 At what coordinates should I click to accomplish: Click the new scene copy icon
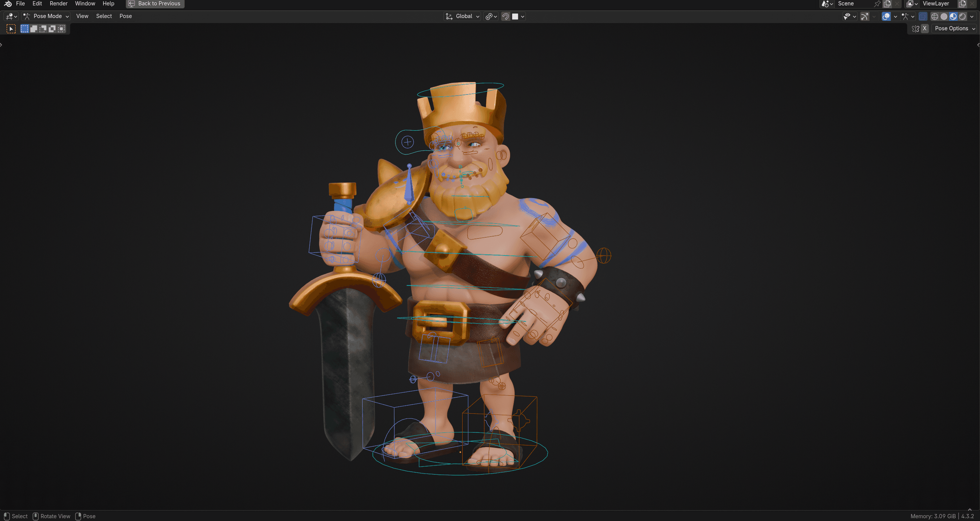pyautogui.click(x=887, y=4)
